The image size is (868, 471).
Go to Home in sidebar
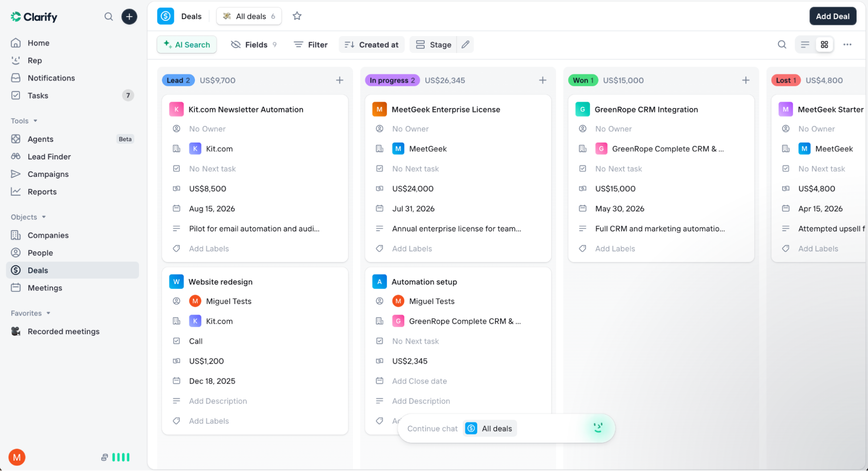coord(73,43)
